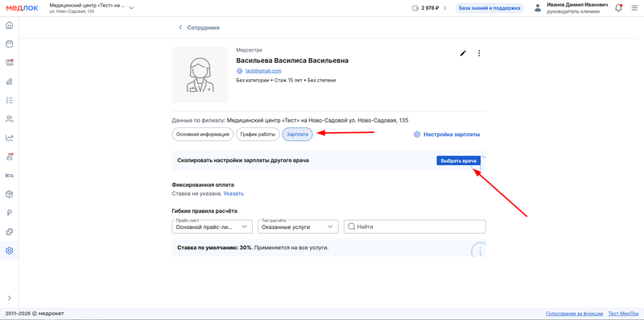Click user name Иванов Даниил Иванович
Viewport: 644px width, 320px height.
[x=577, y=5]
